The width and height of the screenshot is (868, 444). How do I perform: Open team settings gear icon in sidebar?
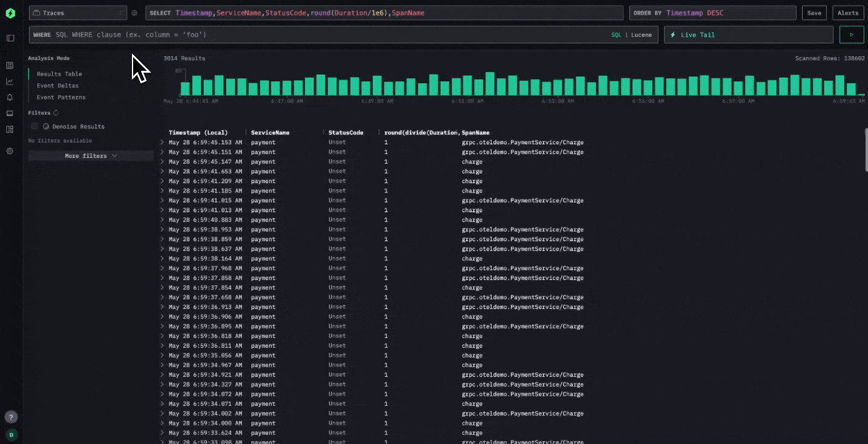pyautogui.click(x=10, y=151)
